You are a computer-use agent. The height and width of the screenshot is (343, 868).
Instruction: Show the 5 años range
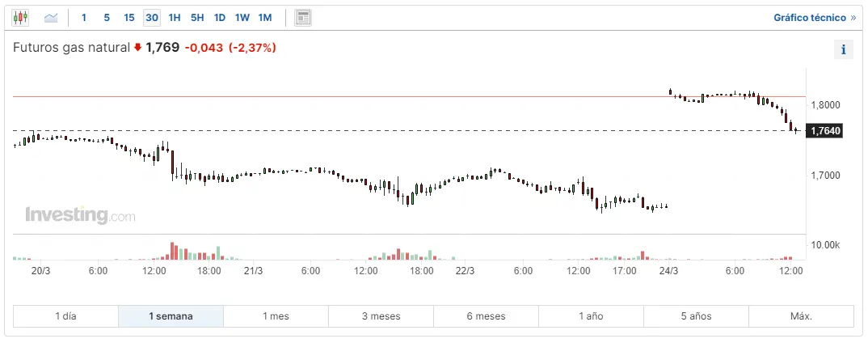point(696,316)
